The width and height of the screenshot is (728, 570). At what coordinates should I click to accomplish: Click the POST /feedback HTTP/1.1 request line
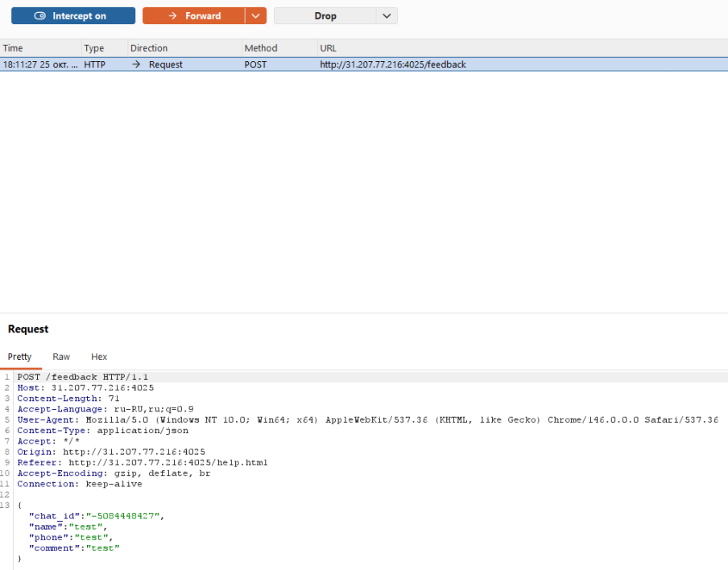[x=83, y=377]
